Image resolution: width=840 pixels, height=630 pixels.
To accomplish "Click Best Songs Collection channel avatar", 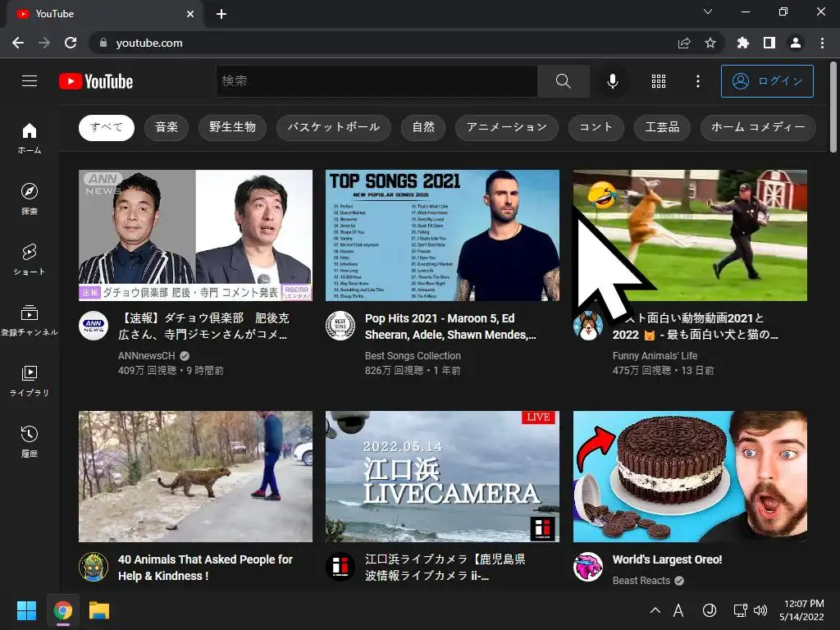I will [x=340, y=326].
